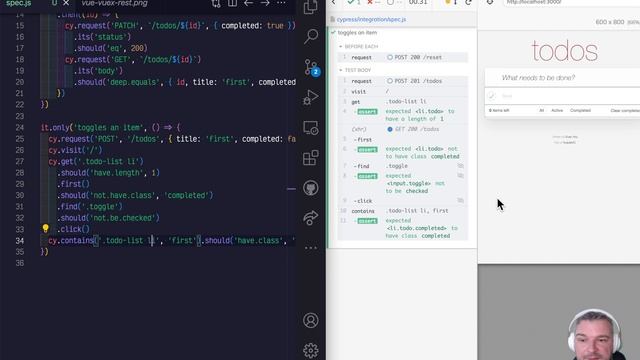
Task: Open editor More Actions ellipsis menu
Action: (x=281, y=3)
